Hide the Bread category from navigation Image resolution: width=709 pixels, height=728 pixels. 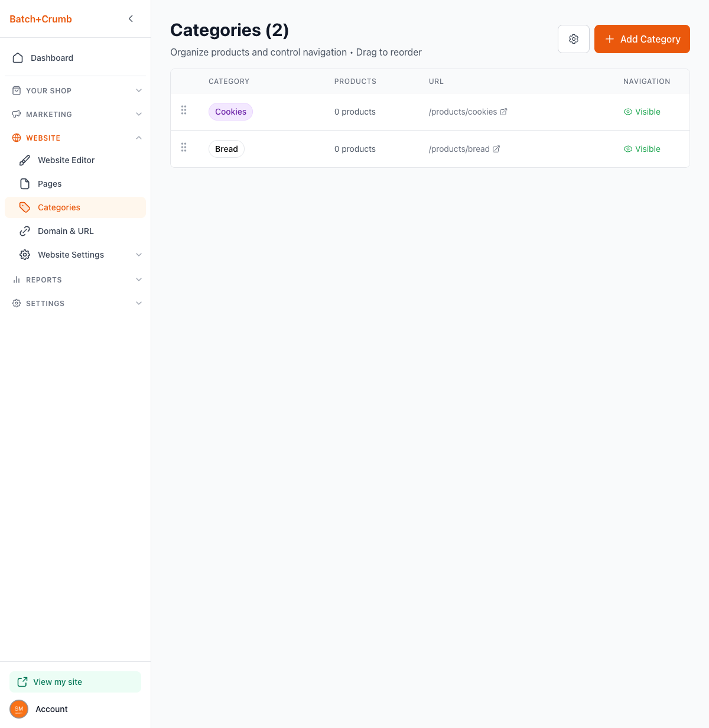[642, 148]
